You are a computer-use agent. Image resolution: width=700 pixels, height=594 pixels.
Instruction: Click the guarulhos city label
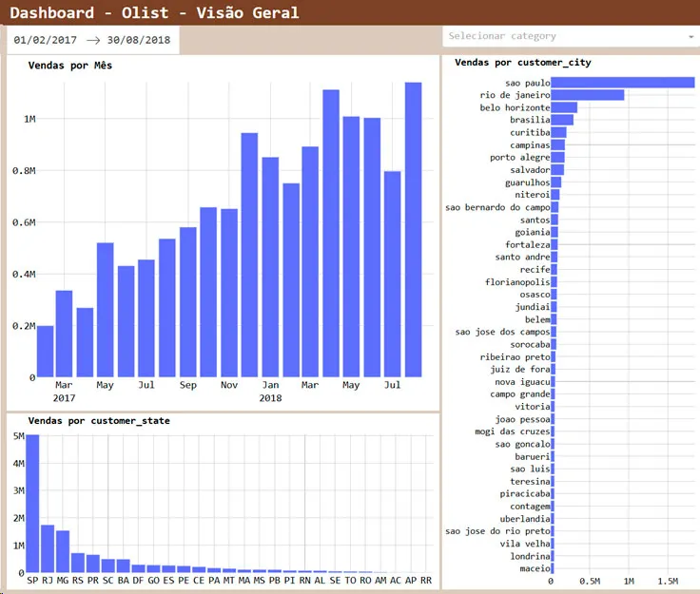coord(527,182)
